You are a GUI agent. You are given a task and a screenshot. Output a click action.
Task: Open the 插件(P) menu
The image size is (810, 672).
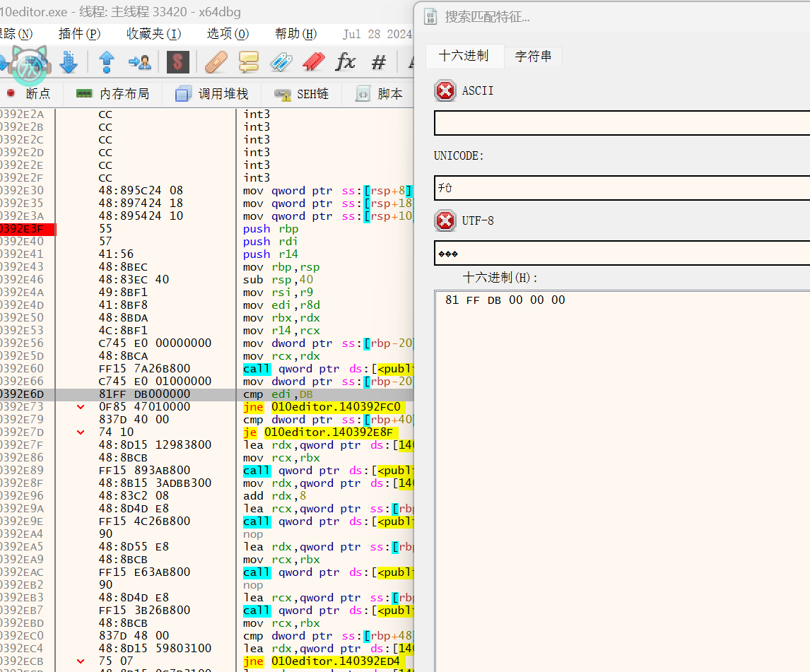(79, 34)
